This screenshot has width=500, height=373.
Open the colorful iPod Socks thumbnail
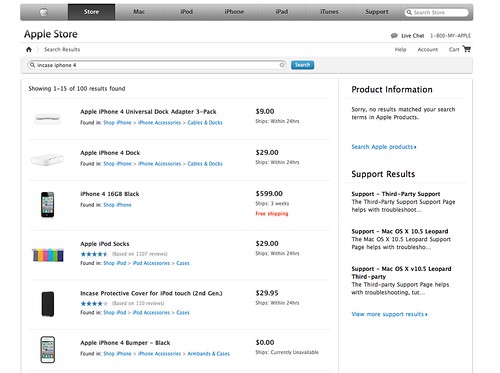pyautogui.click(x=48, y=255)
